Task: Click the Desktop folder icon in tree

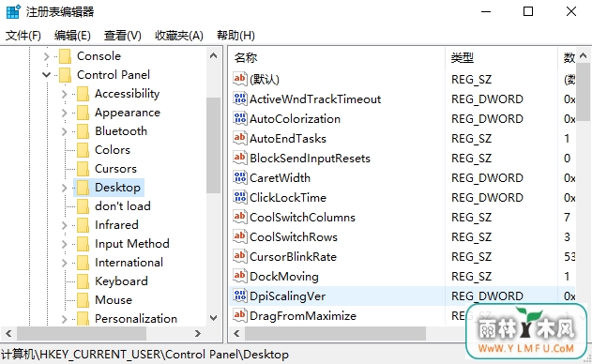Action: [x=83, y=188]
